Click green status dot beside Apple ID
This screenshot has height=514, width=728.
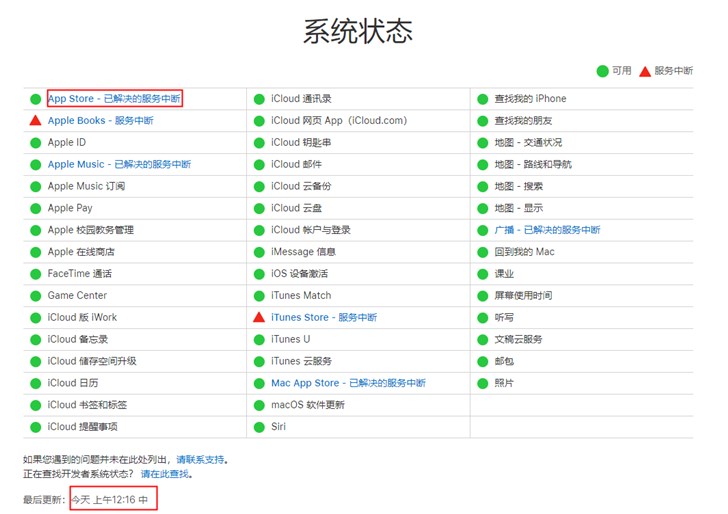(x=36, y=143)
